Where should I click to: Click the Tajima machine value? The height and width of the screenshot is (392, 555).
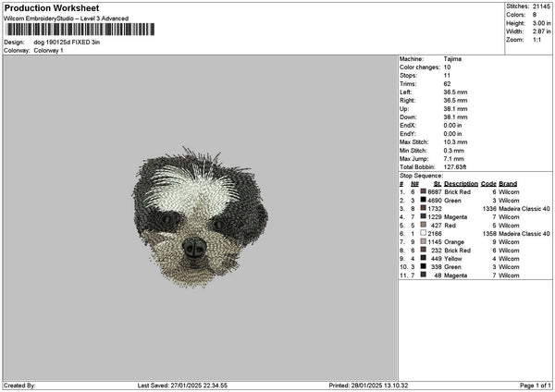pyautogui.click(x=452, y=59)
